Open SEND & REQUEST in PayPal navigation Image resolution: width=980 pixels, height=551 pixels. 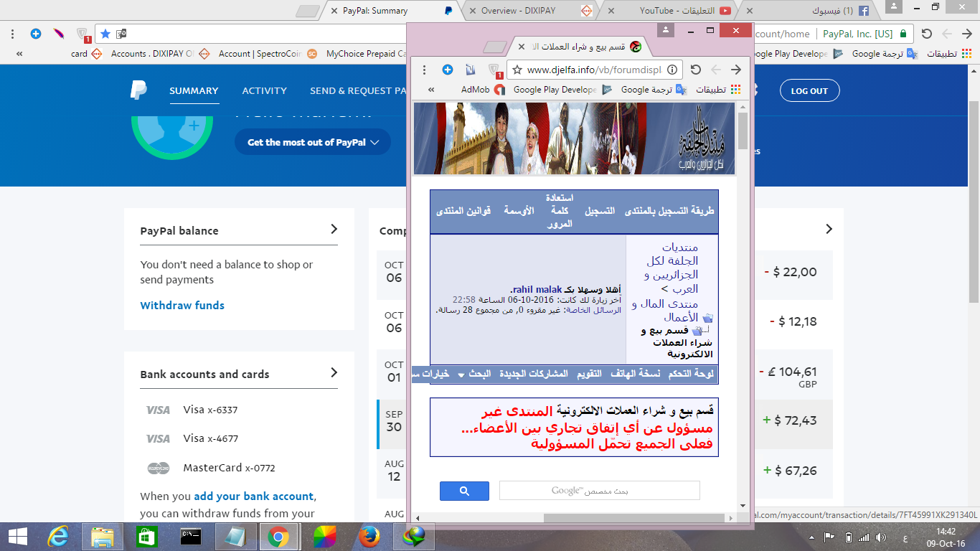click(358, 90)
